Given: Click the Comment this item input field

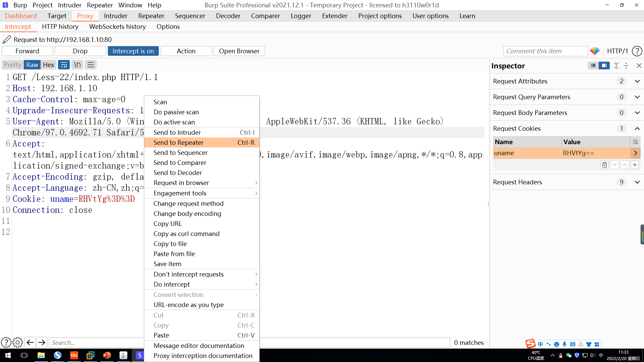Looking at the screenshot, I should tap(545, 51).
